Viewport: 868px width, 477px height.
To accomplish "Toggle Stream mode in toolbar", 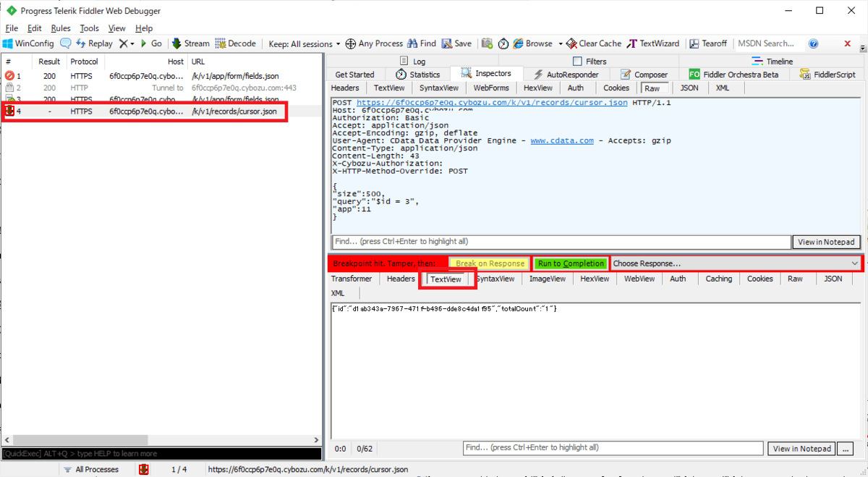I will [x=190, y=43].
